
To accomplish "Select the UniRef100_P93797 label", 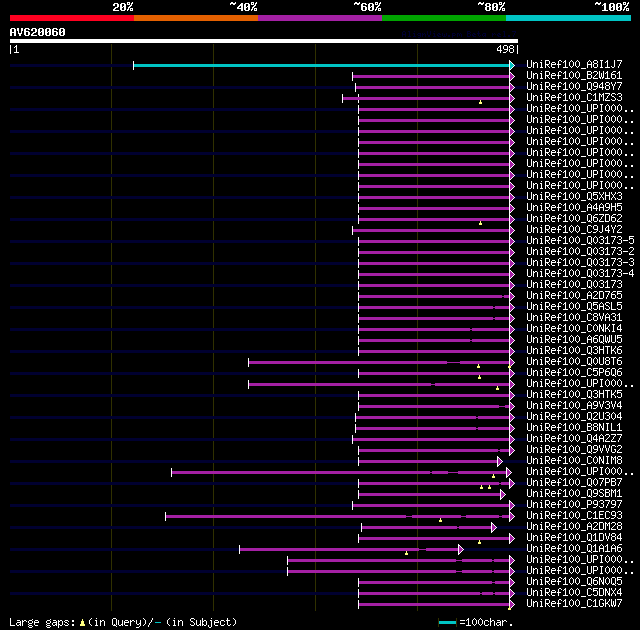I will [x=574, y=505].
